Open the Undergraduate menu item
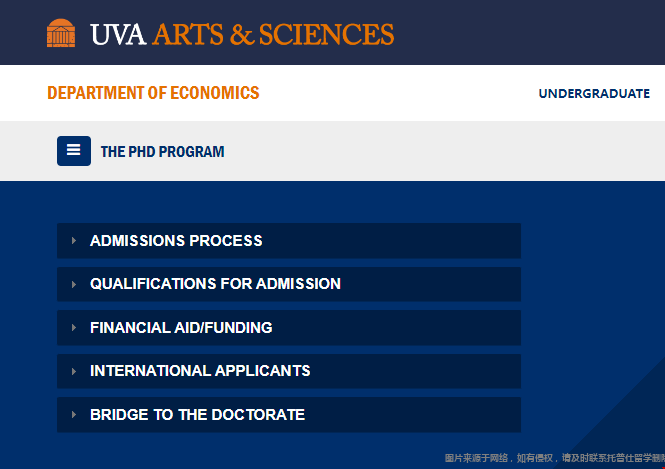 tap(594, 93)
